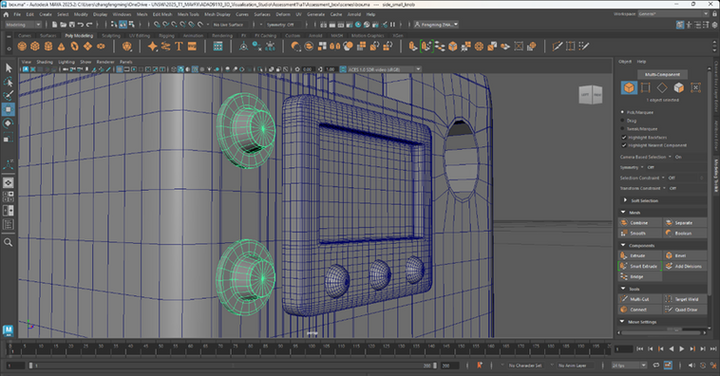Click the Combine button
Viewport: 720px width, 376px height.
(x=641, y=223)
